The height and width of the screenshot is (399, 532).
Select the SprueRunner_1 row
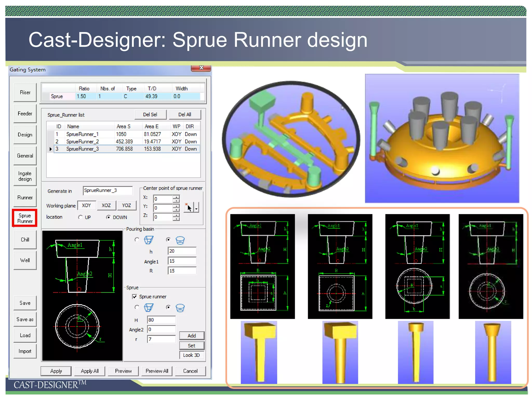click(x=123, y=134)
